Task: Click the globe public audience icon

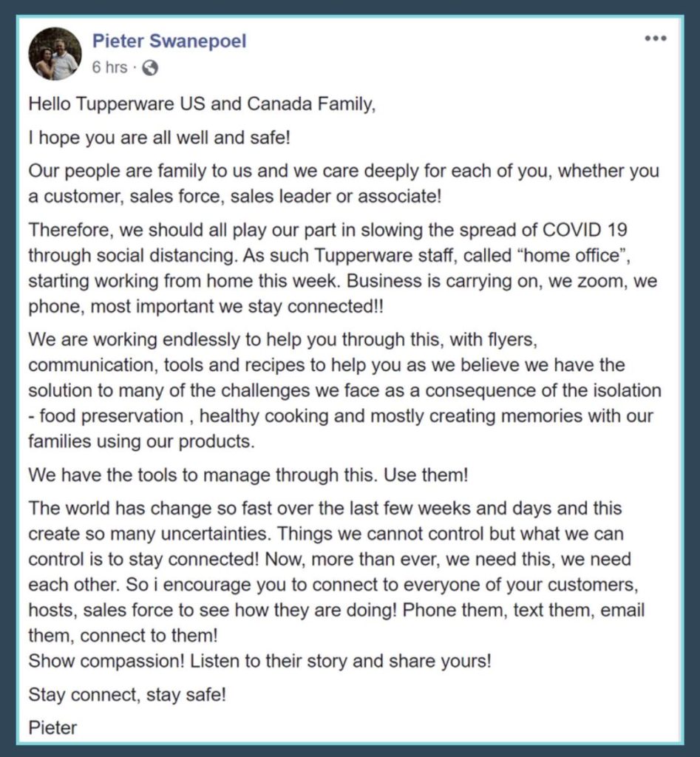Action: click(x=149, y=68)
